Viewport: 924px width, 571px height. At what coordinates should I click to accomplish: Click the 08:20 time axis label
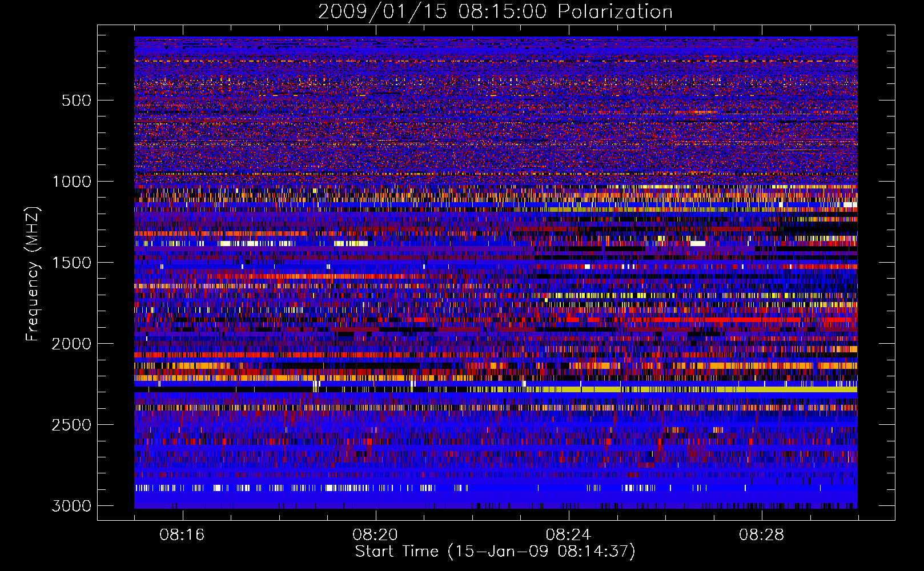(x=375, y=535)
